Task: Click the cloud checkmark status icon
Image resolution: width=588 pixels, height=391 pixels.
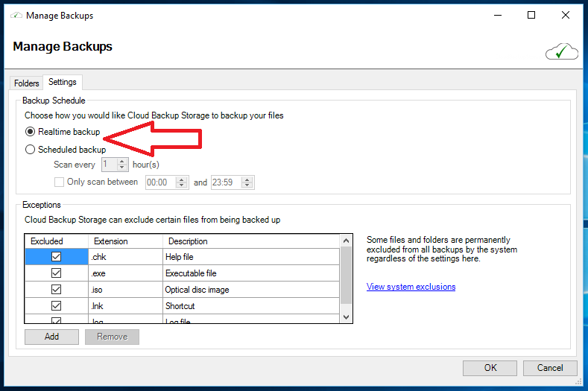Action: point(561,51)
